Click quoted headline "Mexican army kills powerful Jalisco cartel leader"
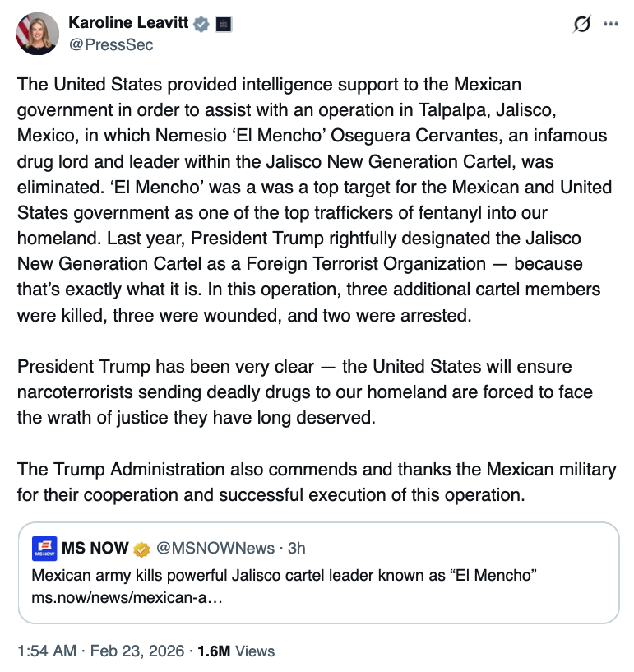 click(285, 573)
